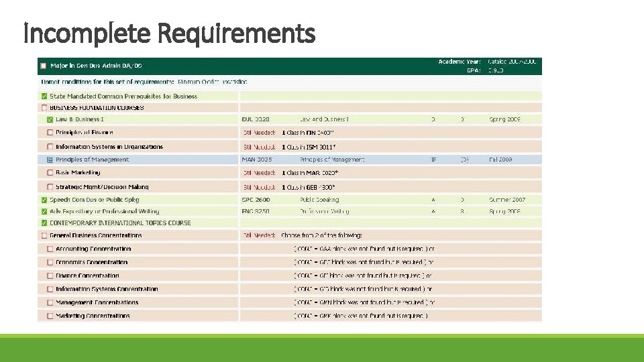Toggle Contemporary International Topics Course checkbox
Screen dimensions: 644x362
[44, 223]
